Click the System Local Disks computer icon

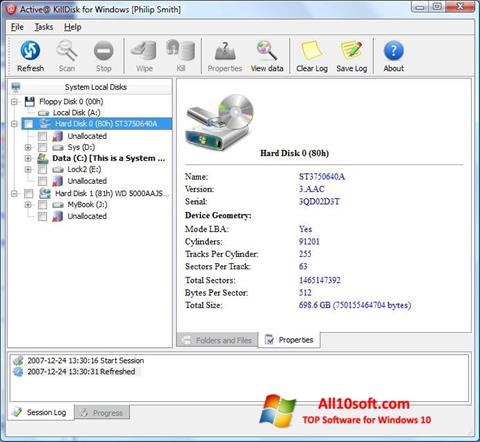16,87
